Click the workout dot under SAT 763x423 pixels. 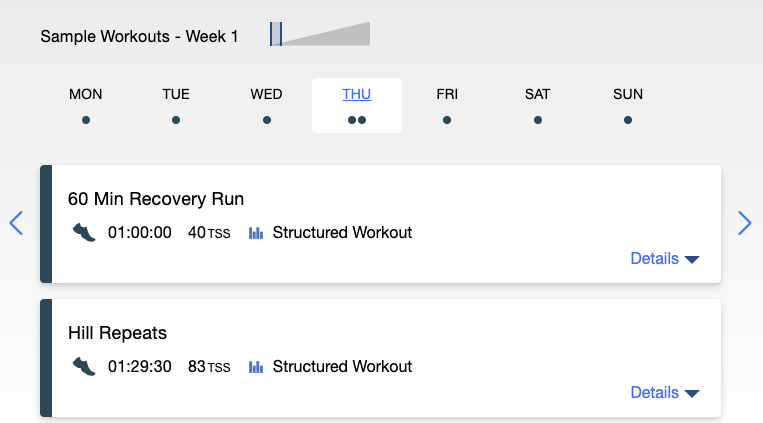(538, 120)
